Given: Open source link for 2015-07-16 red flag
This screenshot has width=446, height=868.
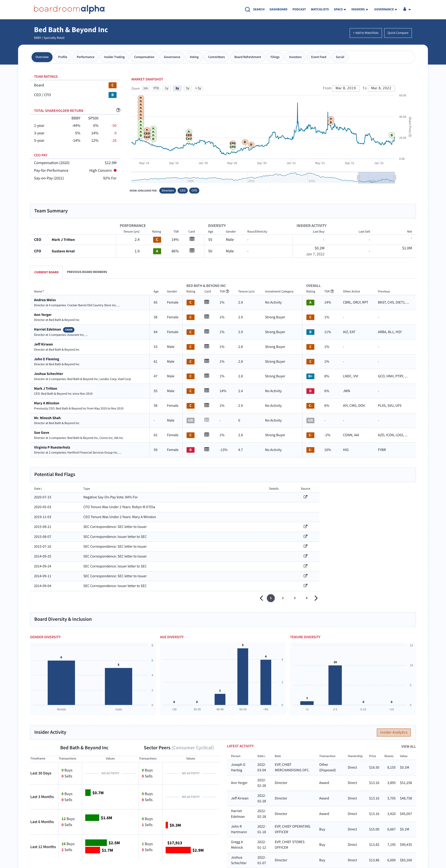Looking at the screenshot, I should pos(305,546).
